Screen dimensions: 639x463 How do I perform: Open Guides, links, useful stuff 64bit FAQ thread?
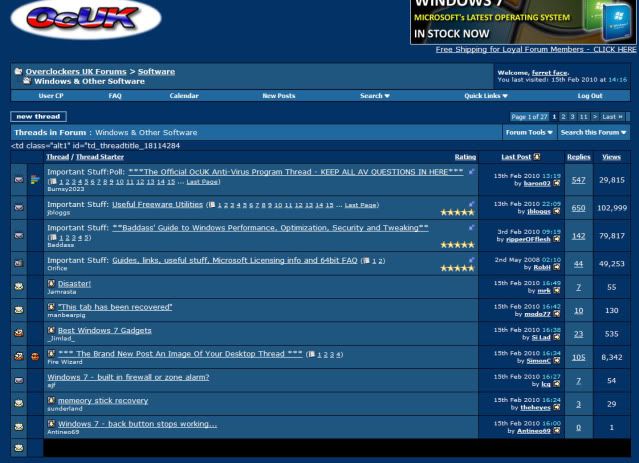pos(235,260)
